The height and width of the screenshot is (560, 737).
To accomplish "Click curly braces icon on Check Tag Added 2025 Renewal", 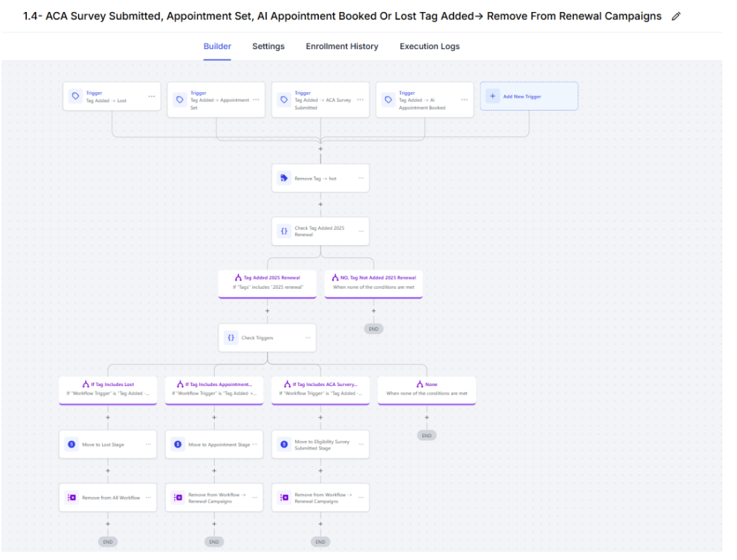I will (285, 231).
